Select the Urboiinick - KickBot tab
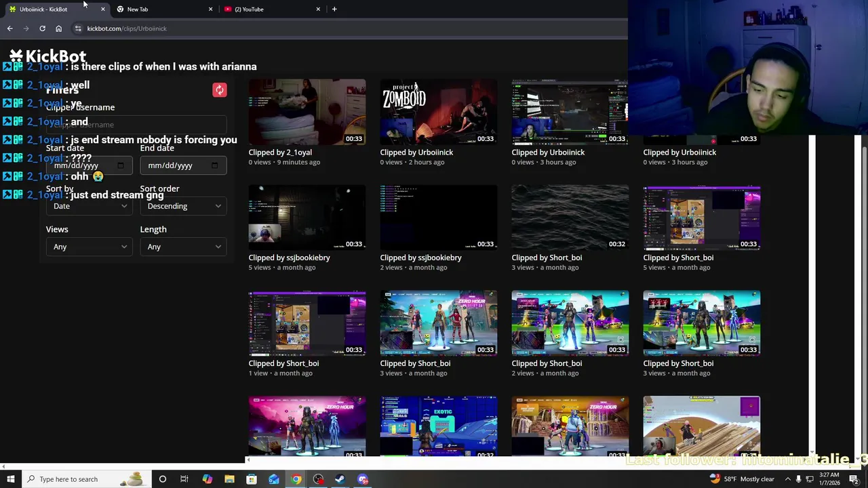868x488 pixels. [54, 9]
